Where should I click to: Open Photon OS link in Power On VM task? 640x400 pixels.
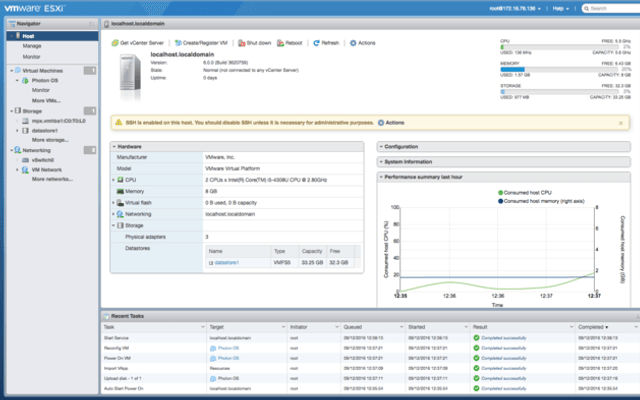point(228,358)
